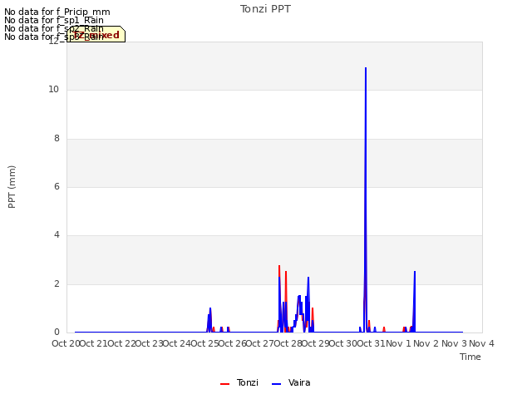Click the Oct 26 x-axis tick label
Screen dimensions: 532x399
(x=232, y=343)
